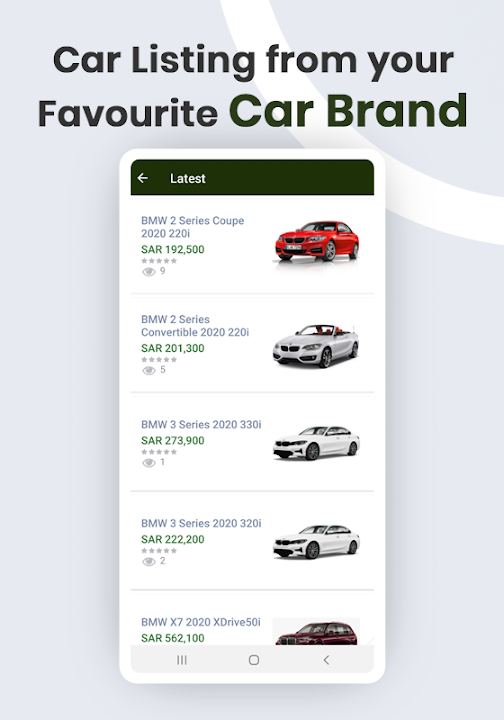504x720 pixels.
Task: Open the BMW 3 Series 2020 330i title
Action: point(201,424)
